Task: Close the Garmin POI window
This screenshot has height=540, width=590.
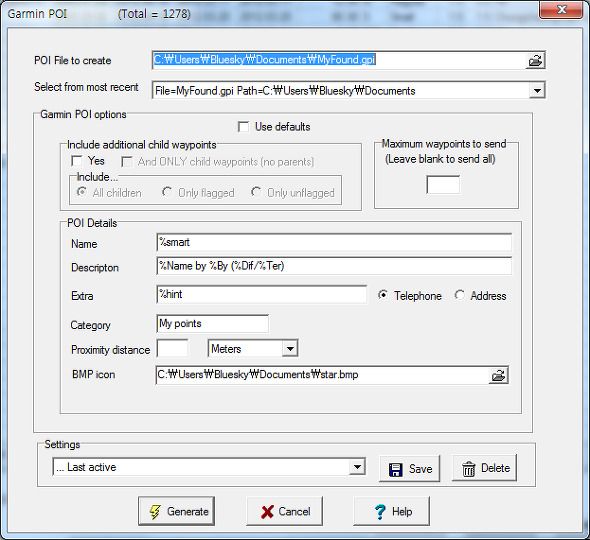Action: coord(561,9)
